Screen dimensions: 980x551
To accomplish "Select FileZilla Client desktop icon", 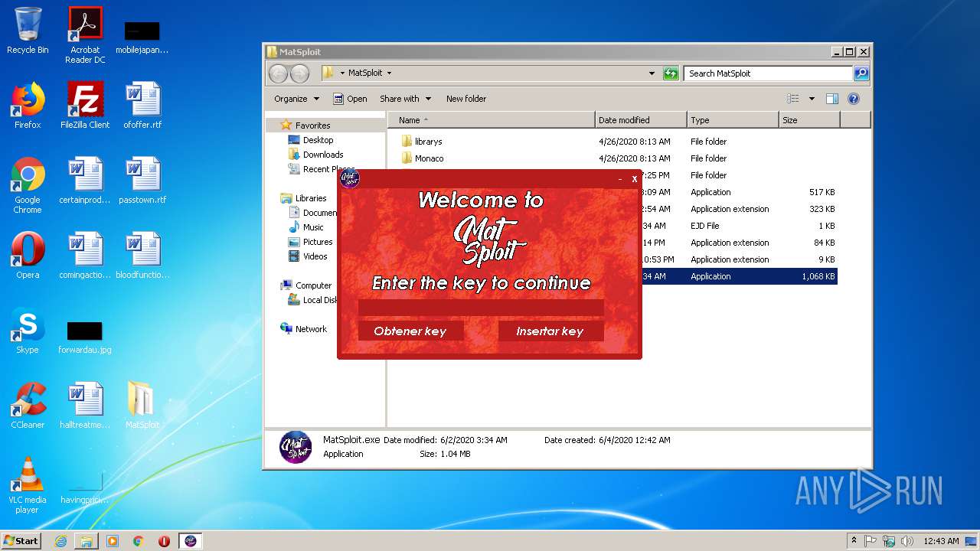I will pyautogui.click(x=85, y=106).
